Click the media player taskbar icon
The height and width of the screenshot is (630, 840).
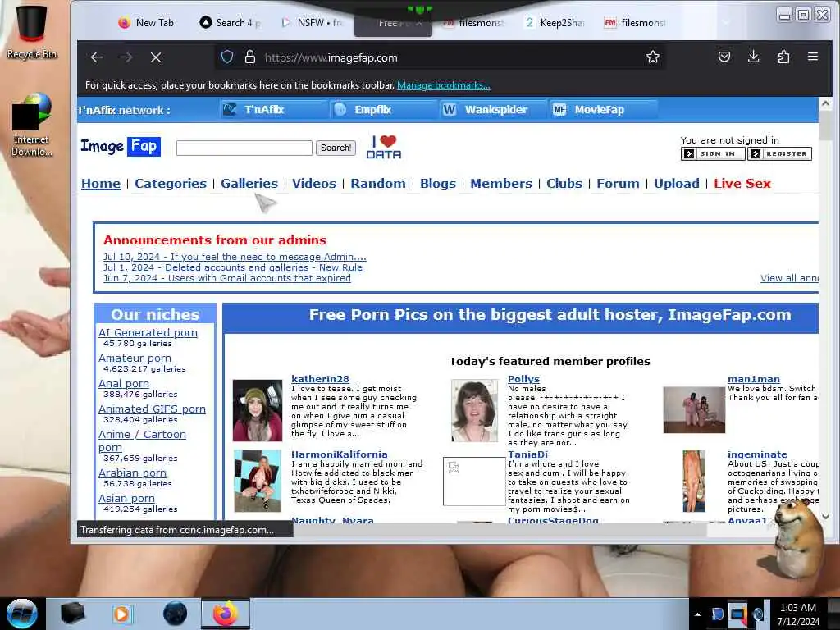pos(122,614)
